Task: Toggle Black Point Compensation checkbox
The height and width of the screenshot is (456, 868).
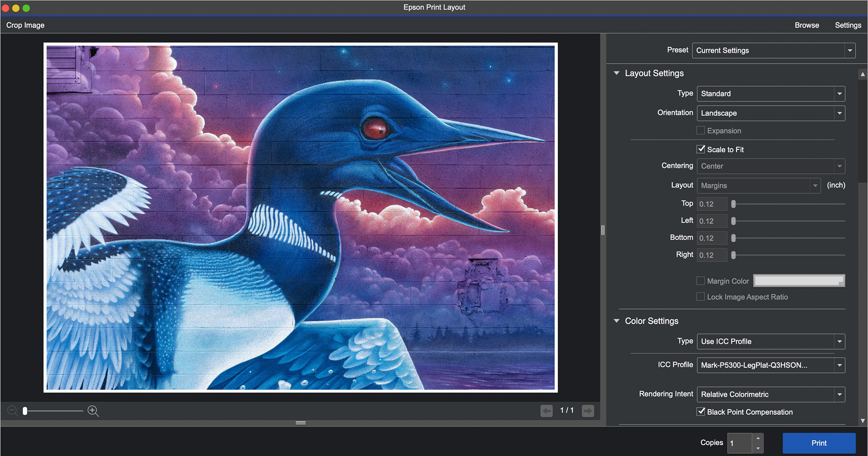Action: click(x=700, y=411)
